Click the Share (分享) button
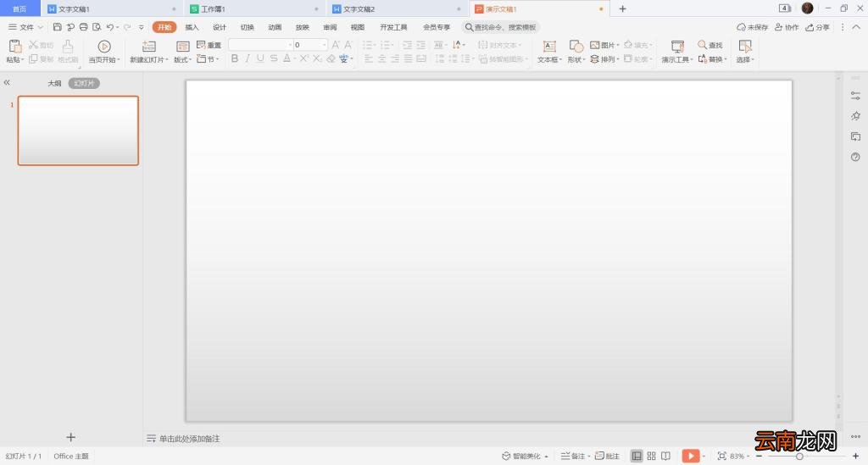The width and height of the screenshot is (868, 465). click(x=818, y=27)
